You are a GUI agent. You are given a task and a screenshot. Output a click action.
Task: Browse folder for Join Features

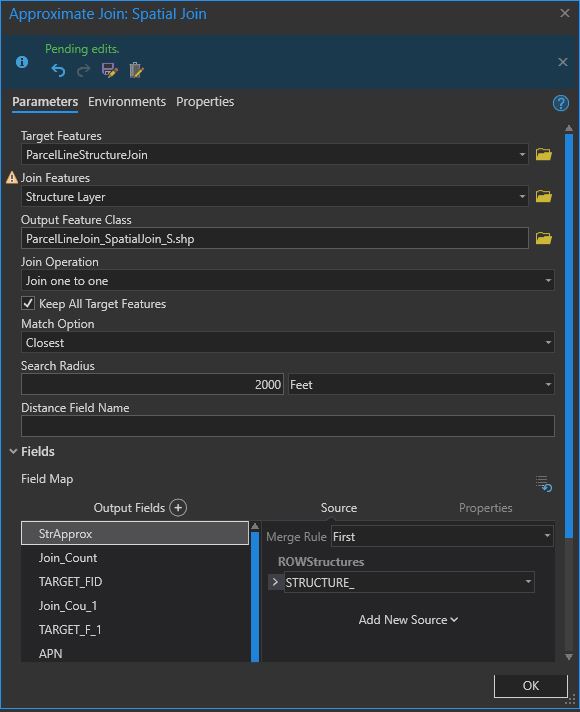543,196
